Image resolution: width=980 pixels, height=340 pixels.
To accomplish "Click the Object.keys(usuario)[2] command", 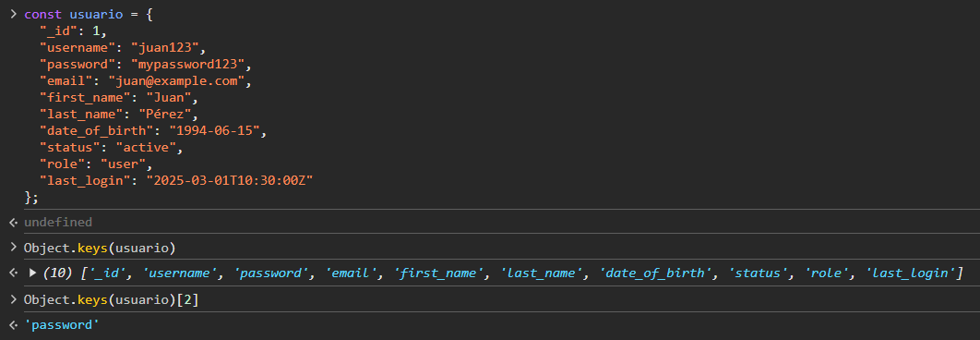I will click(112, 299).
